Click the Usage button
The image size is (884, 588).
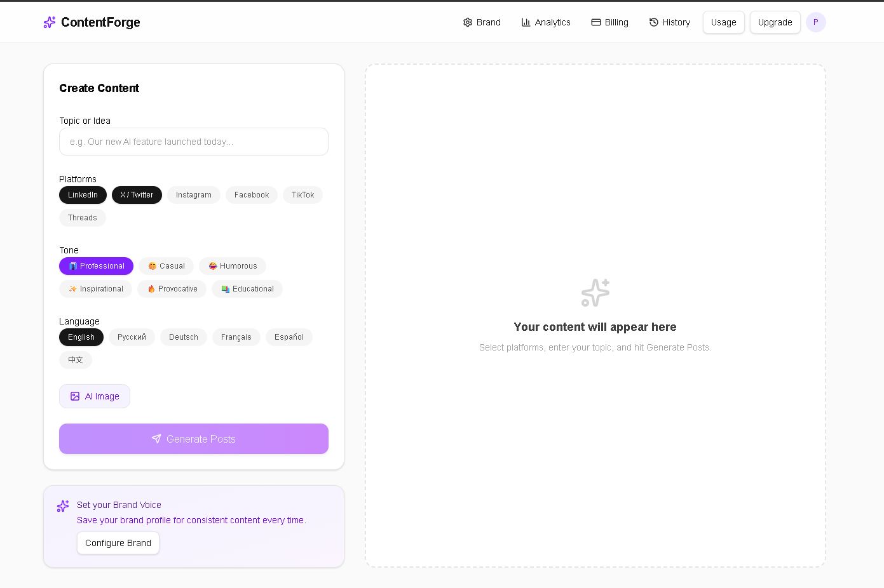(x=724, y=22)
